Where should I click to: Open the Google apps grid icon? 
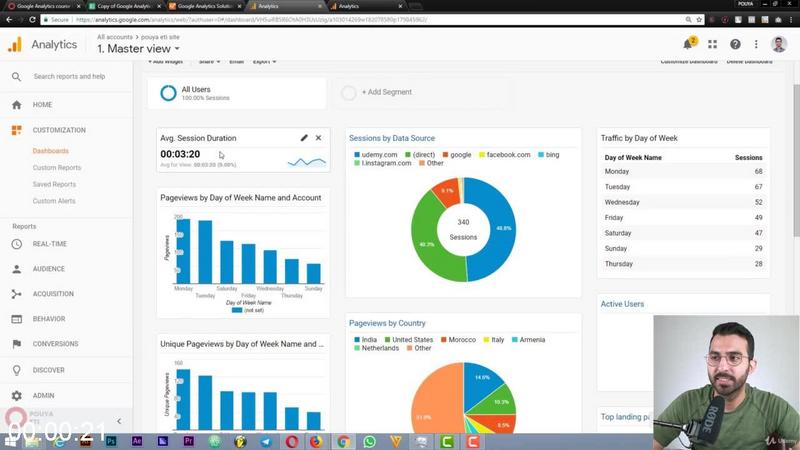point(712,44)
